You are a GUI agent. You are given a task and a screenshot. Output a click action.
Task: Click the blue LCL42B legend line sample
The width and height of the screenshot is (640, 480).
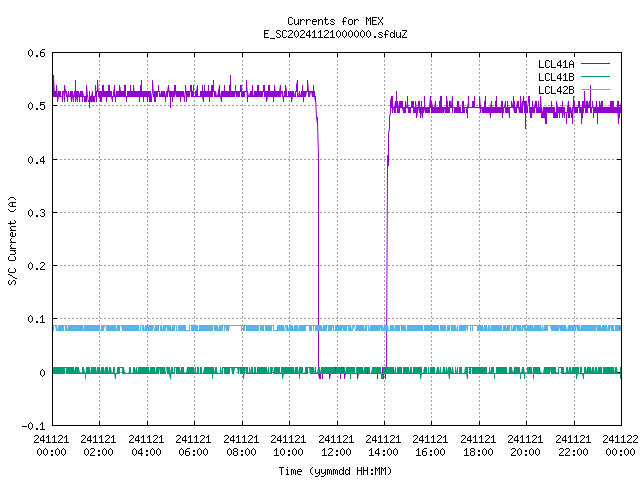click(595, 89)
